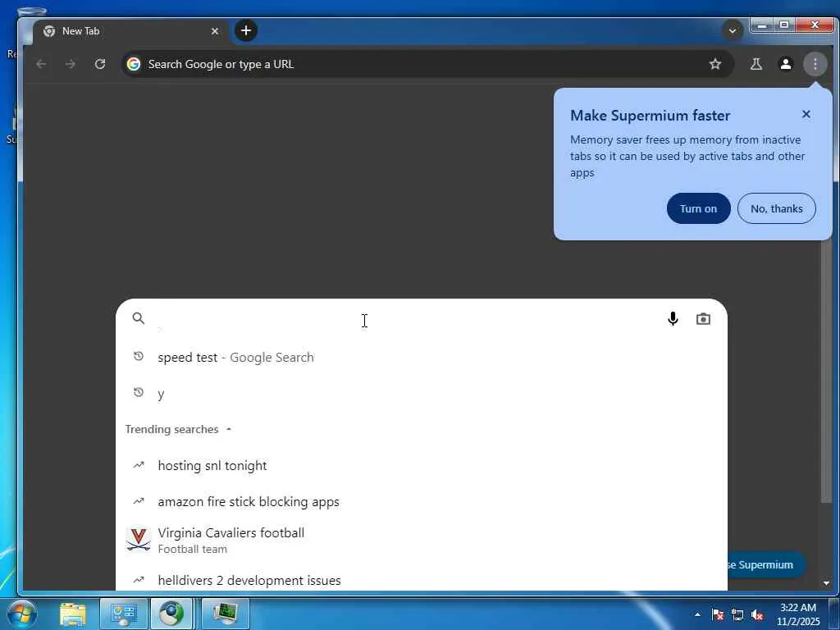The image size is (840, 630).
Task: Click the muted volume tray icon
Action: point(757,614)
